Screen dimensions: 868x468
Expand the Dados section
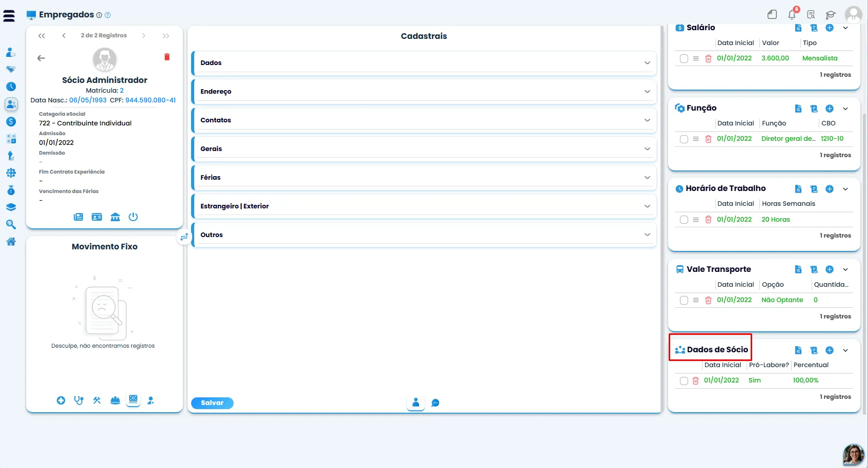tap(424, 63)
